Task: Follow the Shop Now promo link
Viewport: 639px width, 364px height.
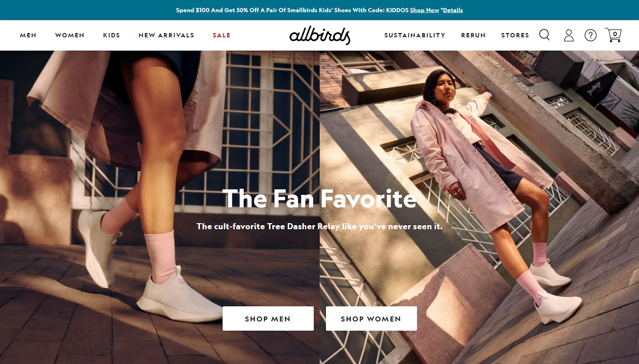Action: pos(424,10)
